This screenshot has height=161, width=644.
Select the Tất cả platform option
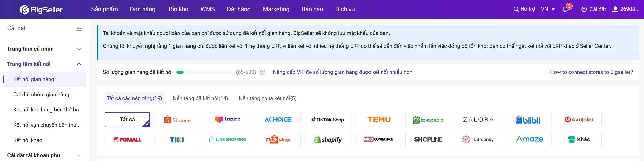coord(127,120)
